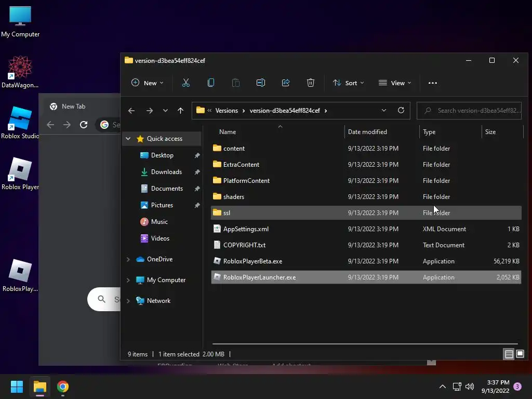This screenshot has height=399, width=532.
Task: Go back in File Explorer
Action: (131, 111)
